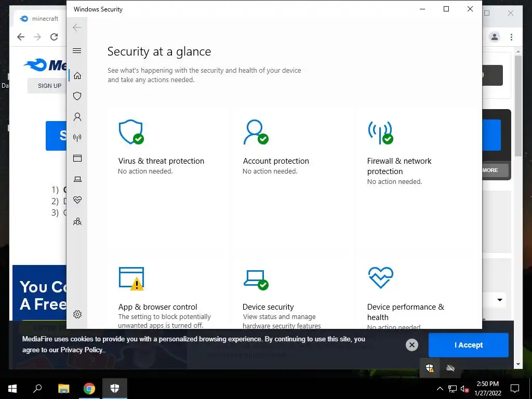The image size is (532, 399).
Task: Click the Firewall & network protection tile icon
Action: pyautogui.click(x=380, y=132)
